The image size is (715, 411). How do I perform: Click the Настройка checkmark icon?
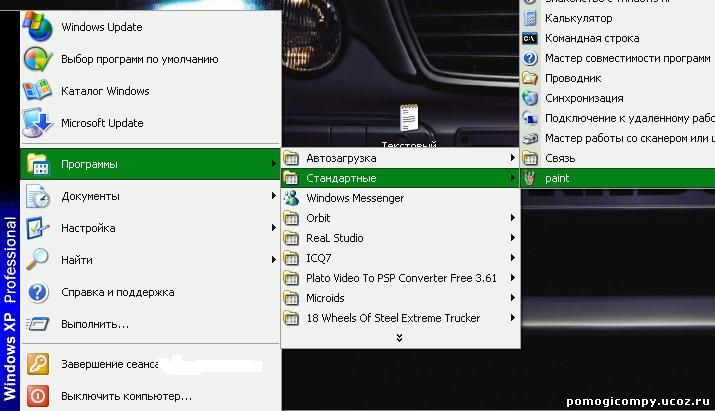click(37, 228)
